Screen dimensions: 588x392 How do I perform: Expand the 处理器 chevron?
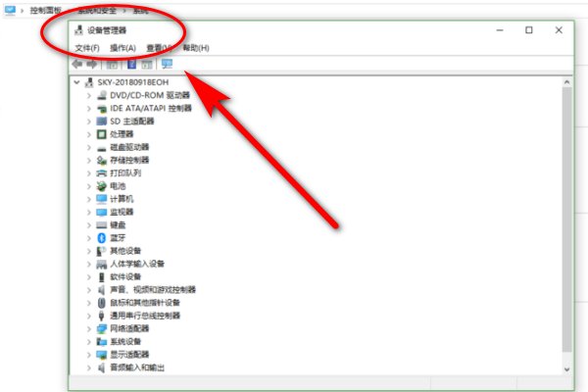point(89,134)
